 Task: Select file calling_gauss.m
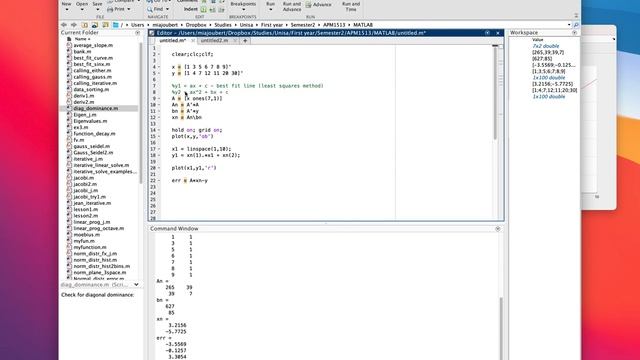pyautogui.click(x=92, y=77)
